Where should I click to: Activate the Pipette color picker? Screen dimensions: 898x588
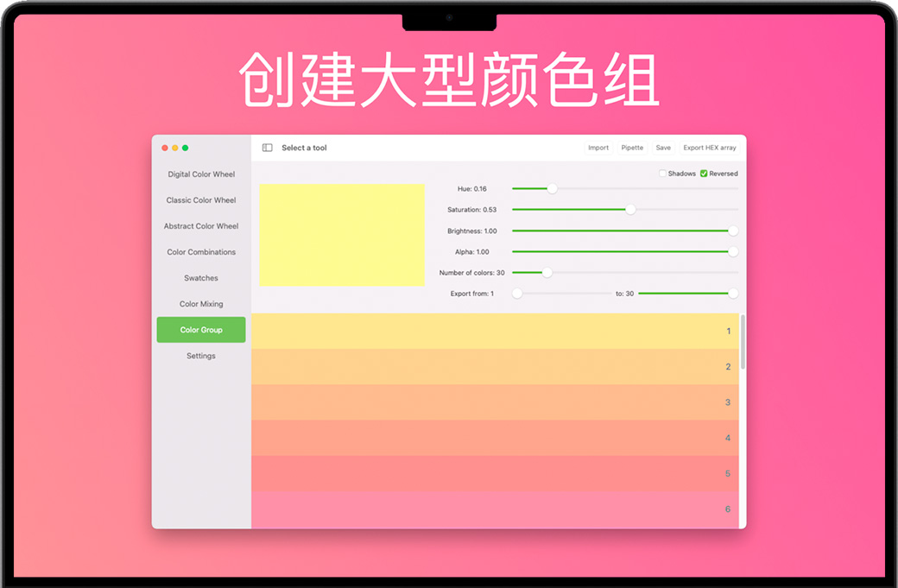point(632,148)
